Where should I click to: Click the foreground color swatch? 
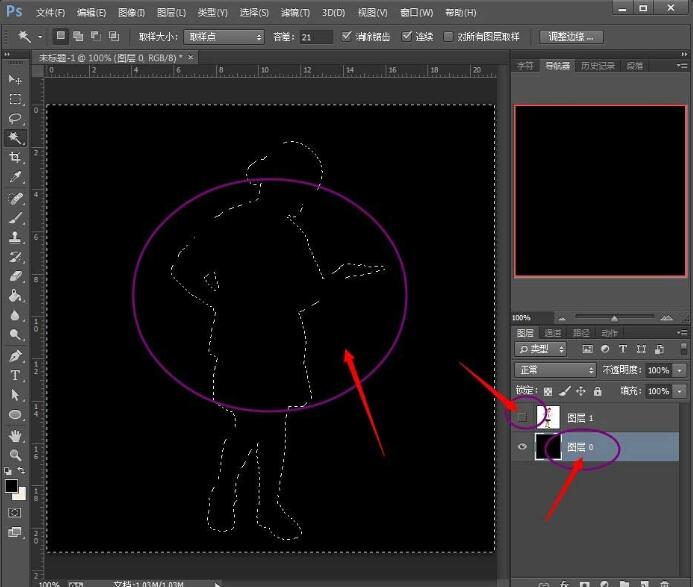pyautogui.click(x=12, y=486)
